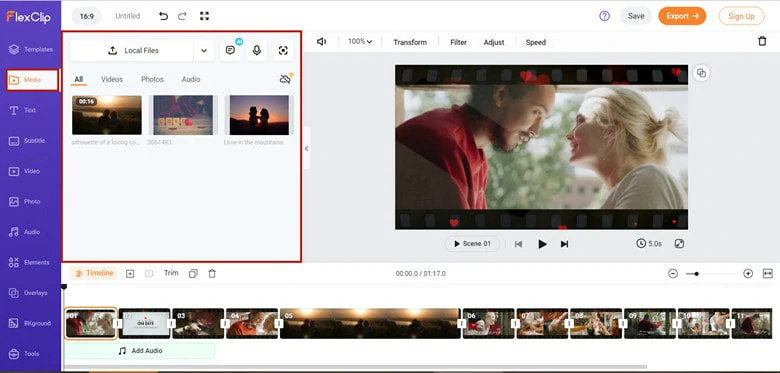Open the Adjust option
The height and width of the screenshot is (373, 780).
(x=494, y=42)
